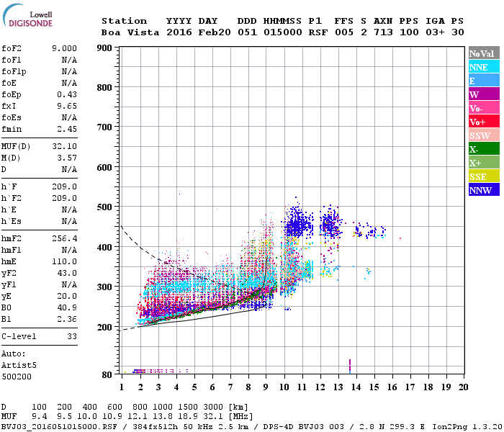The width and height of the screenshot is (504, 432).
Task: Select the X- dark green legend swatch
Action: click(484, 149)
